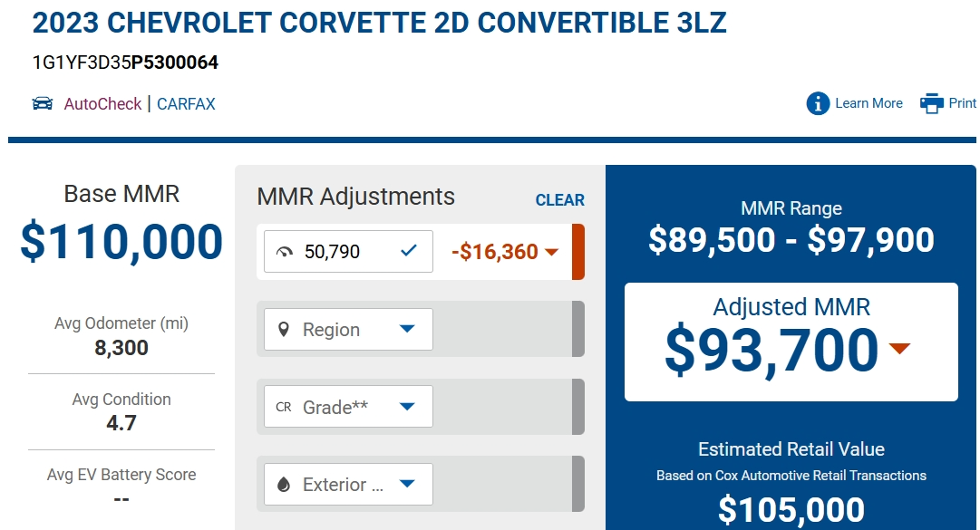Screen dimensions: 980x530
Task: Click the car icon beside AutoCheck
Action: (x=43, y=103)
